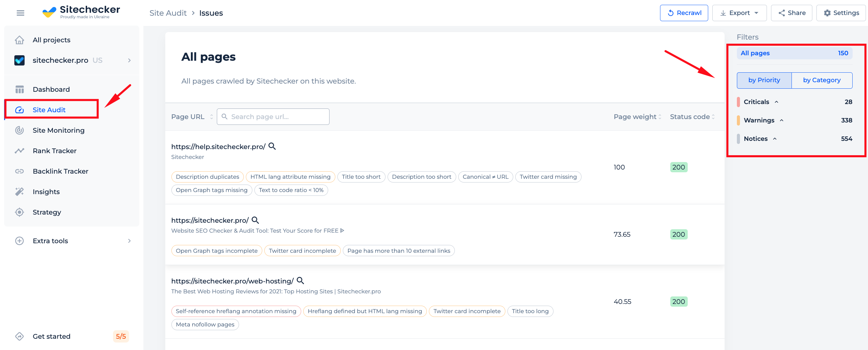This screenshot has height=350, width=868.
Task: Click Page has more than 10 external links tag
Action: pos(398,251)
